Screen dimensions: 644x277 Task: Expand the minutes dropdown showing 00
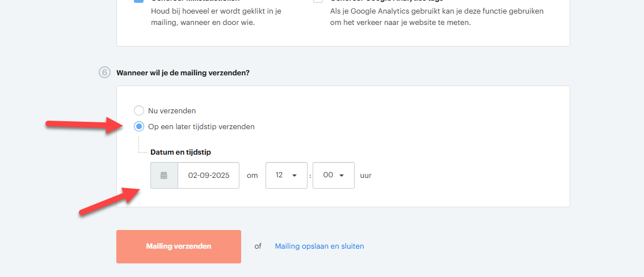pos(334,176)
